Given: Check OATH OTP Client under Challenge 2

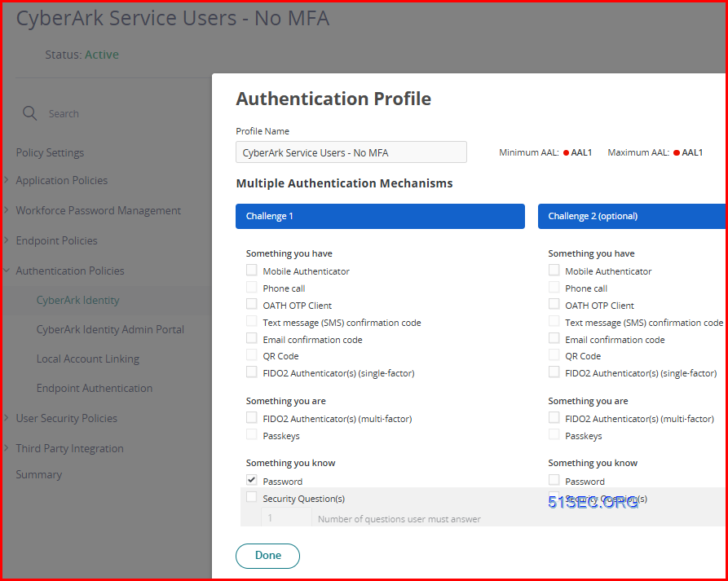Looking at the screenshot, I should 554,304.
